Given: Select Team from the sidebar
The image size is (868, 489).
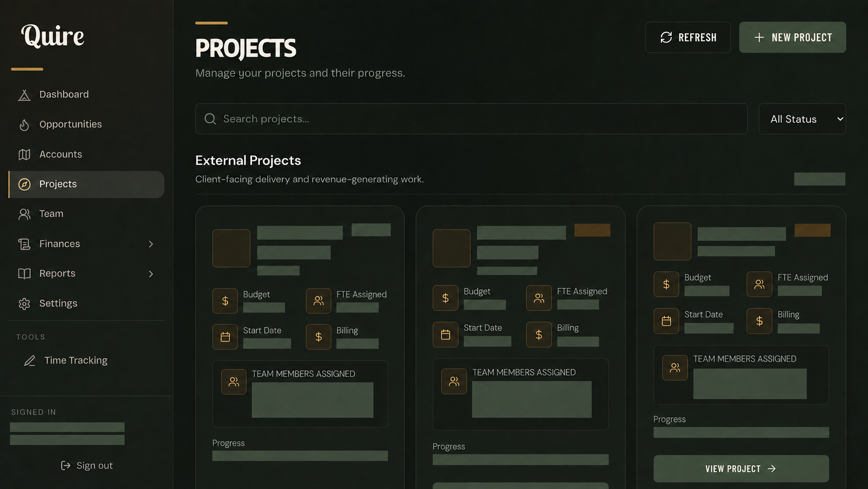Looking at the screenshot, I should pyautogui.click(x=86, y=214).
